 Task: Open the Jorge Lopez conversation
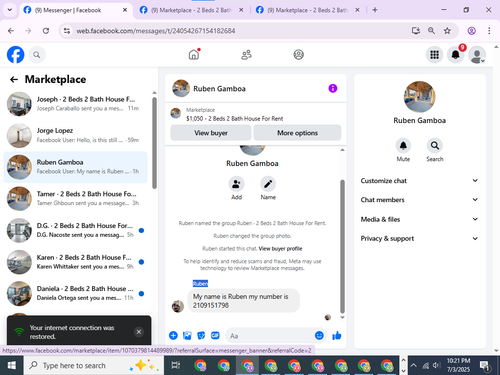75,135
